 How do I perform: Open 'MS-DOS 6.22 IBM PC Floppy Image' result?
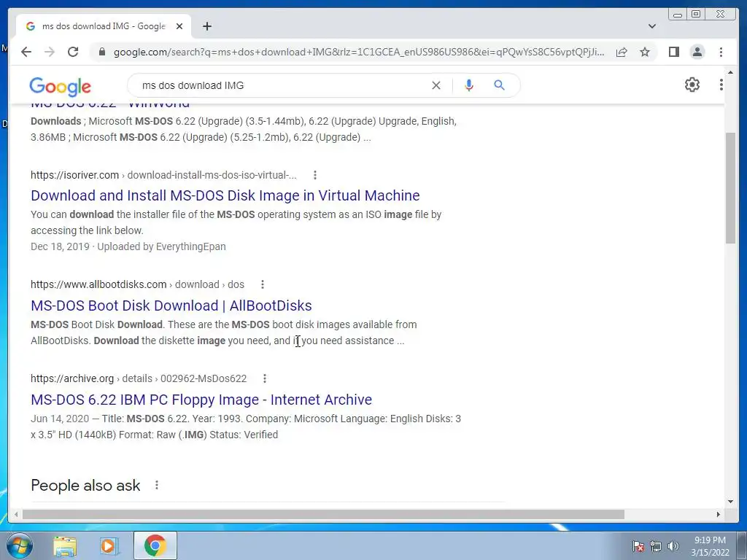[x=201, y=400]
